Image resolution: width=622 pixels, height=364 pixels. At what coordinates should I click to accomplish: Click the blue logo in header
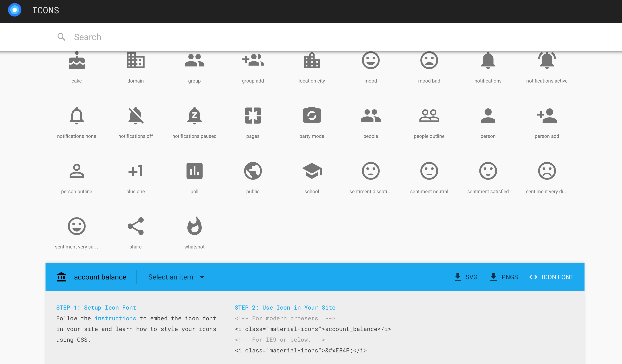tap(15, 10)
